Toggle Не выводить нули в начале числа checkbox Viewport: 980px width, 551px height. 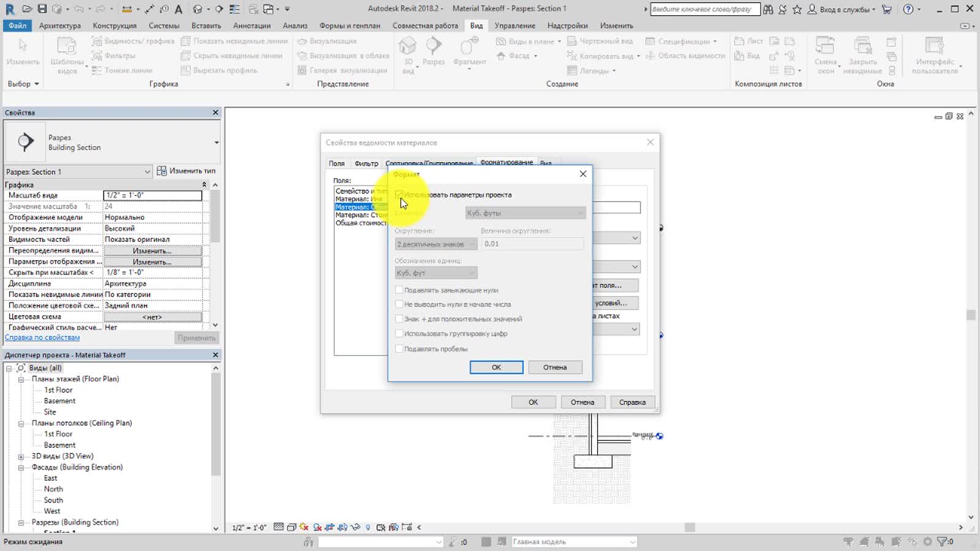(399, 304)
